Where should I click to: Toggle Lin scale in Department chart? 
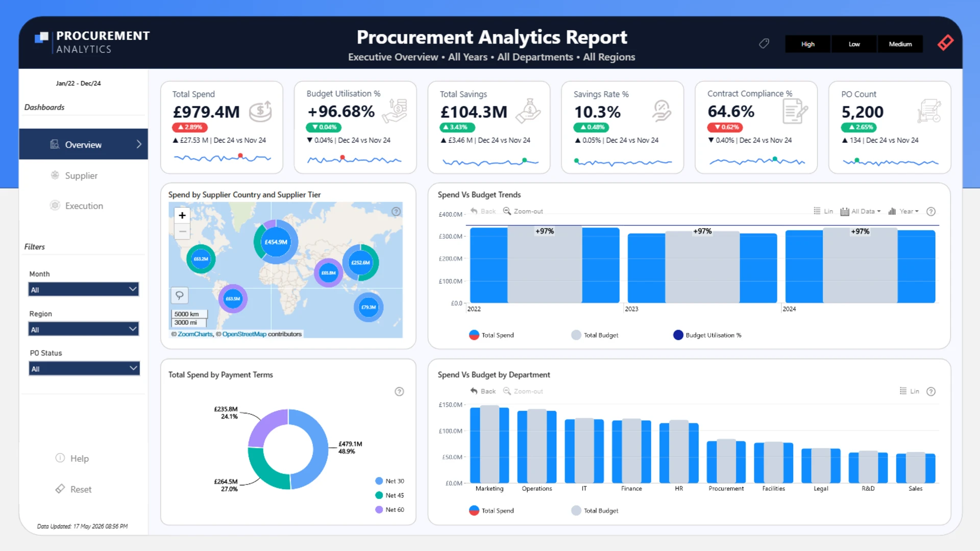tap(909, 391)
